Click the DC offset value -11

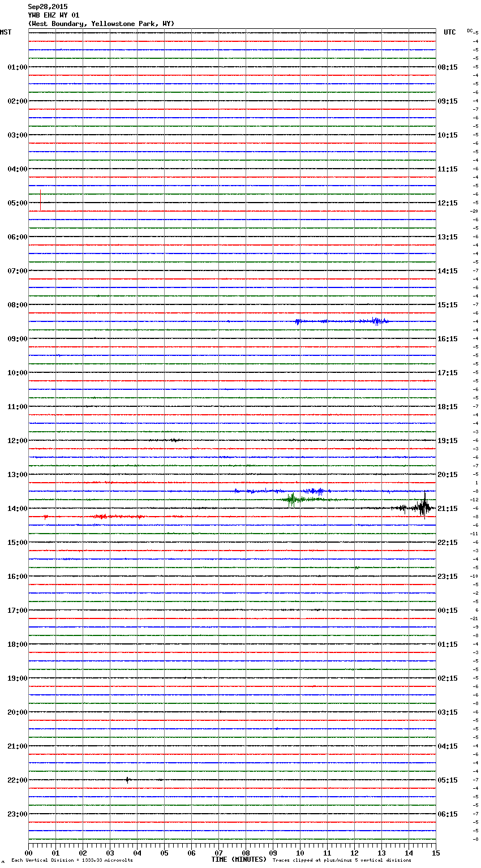pos(474,534)
